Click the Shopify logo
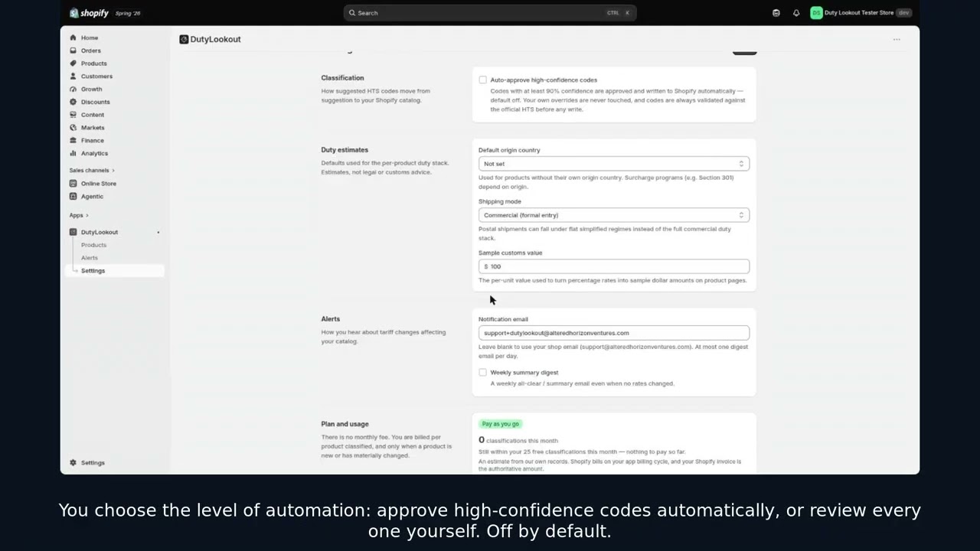Viewport: 980px width, 551px height. click(x=89, y=13)
